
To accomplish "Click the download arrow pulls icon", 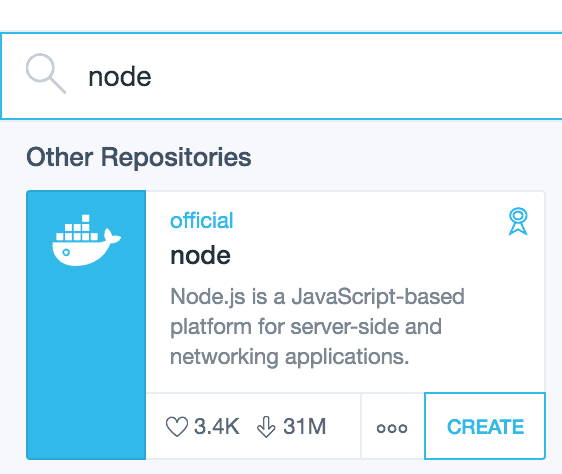I will pyautogui.click(x=266, y=427).
